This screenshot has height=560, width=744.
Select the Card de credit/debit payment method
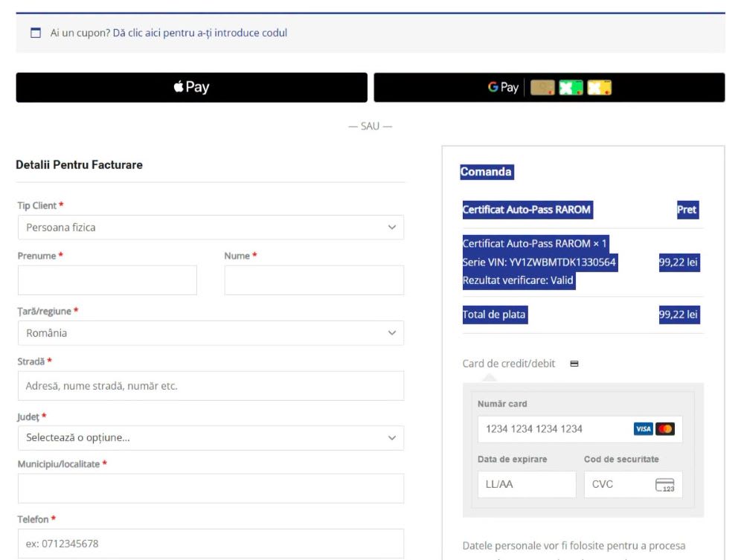509,364
